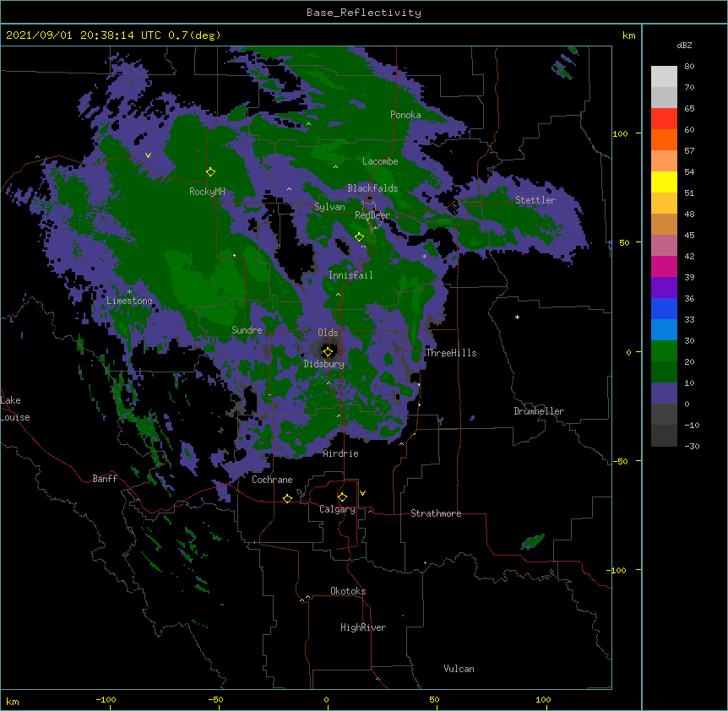This screenshot has height=711, width=728.
Task: Click the Drumheller label
Action: (539, 411)
